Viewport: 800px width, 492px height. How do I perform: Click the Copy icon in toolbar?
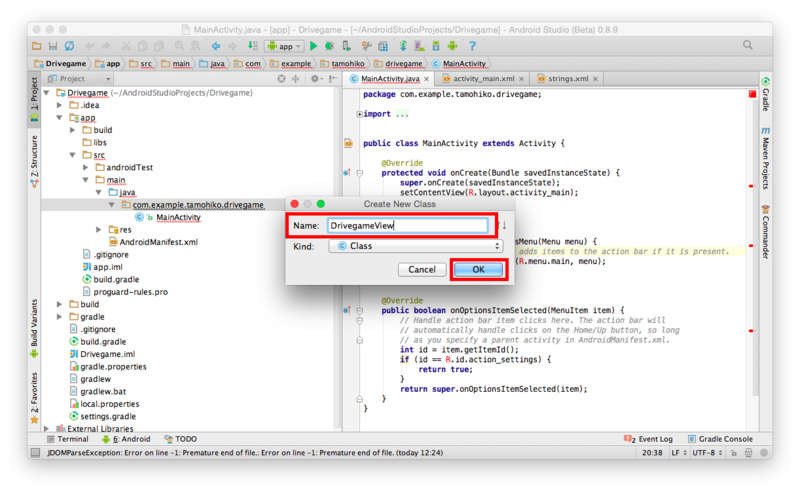tap(143, 46)
